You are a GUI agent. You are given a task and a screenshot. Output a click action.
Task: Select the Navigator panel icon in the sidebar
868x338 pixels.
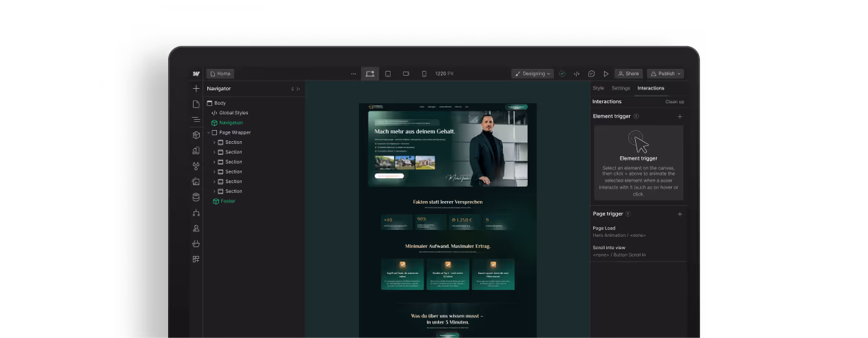tap(196, 120)
